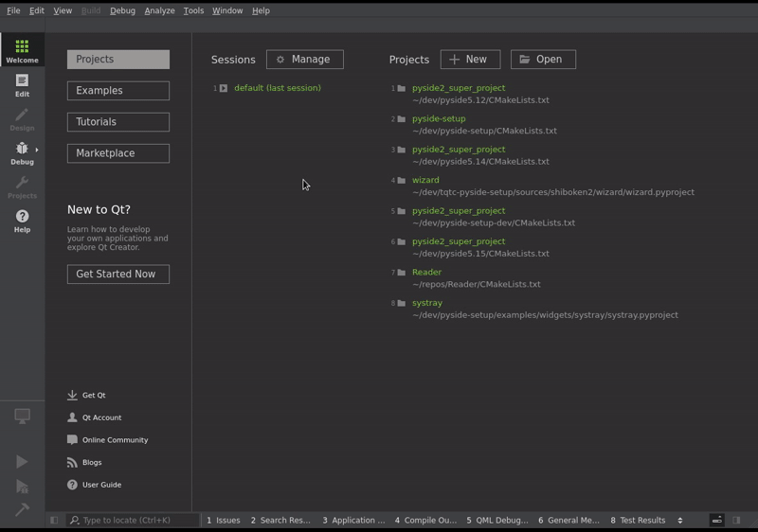Select the Examples button

(x=118, y=91)
